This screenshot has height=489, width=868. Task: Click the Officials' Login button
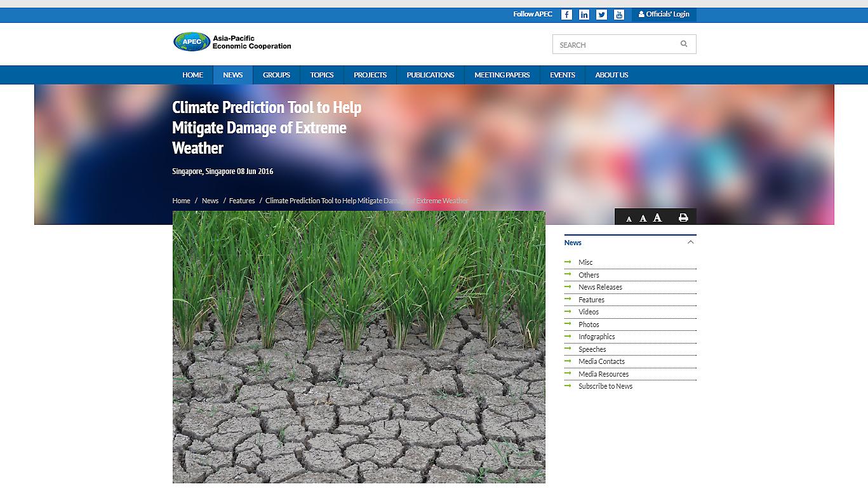click(x=664, y=14)
